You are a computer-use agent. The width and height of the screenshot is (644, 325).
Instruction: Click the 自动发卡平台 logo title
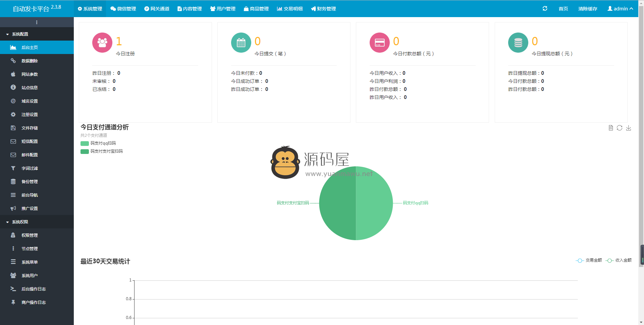coord(37,8)
